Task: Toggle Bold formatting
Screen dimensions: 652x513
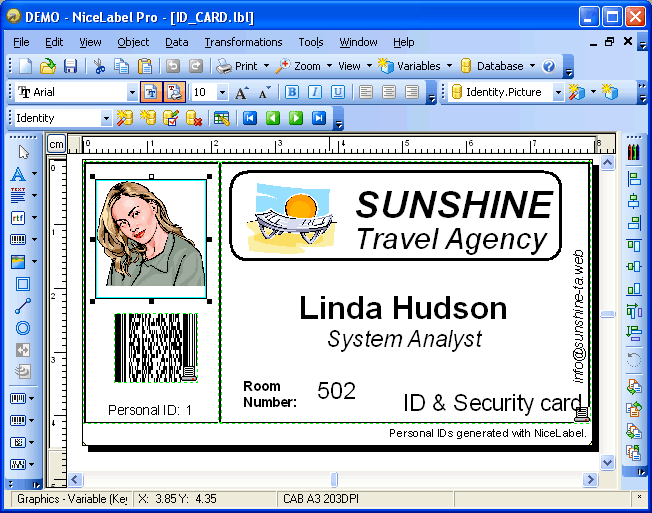Action: [292, 92]
